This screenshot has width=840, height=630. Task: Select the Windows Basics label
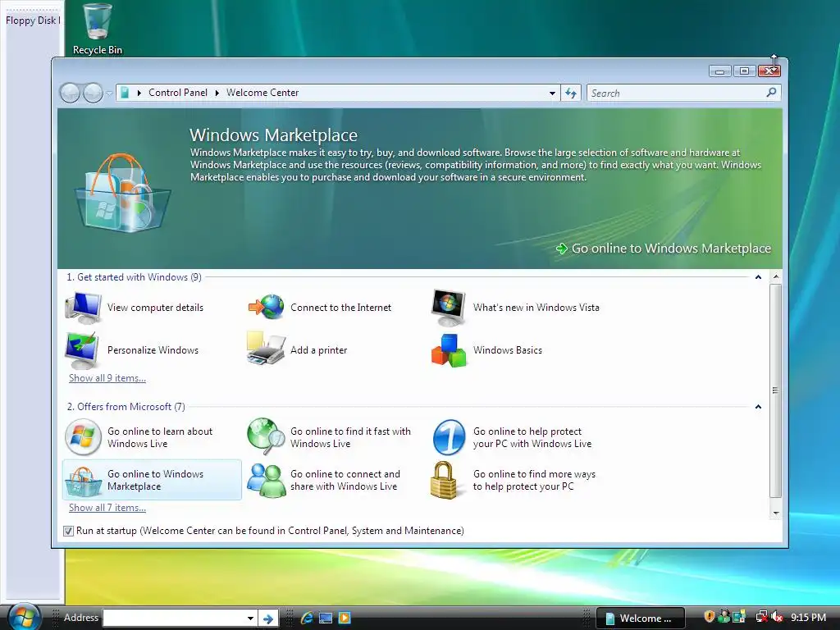point(507,350)
